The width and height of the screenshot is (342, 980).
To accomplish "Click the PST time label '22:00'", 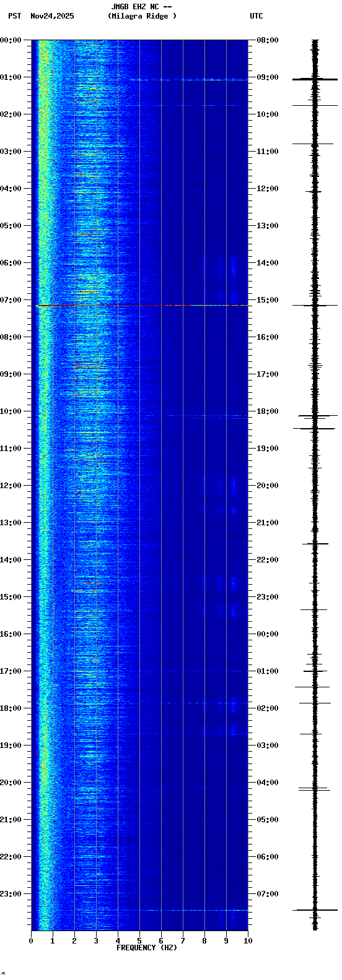I will click(x=11, y=857).
